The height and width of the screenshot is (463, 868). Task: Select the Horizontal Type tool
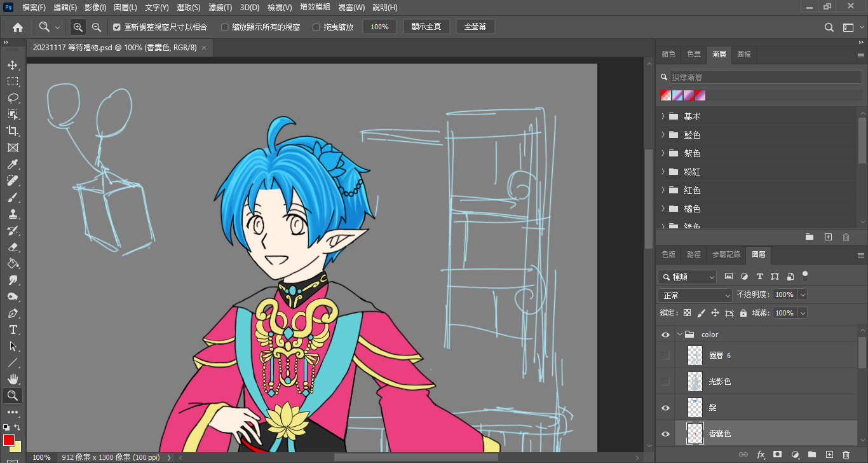(13, 329)
